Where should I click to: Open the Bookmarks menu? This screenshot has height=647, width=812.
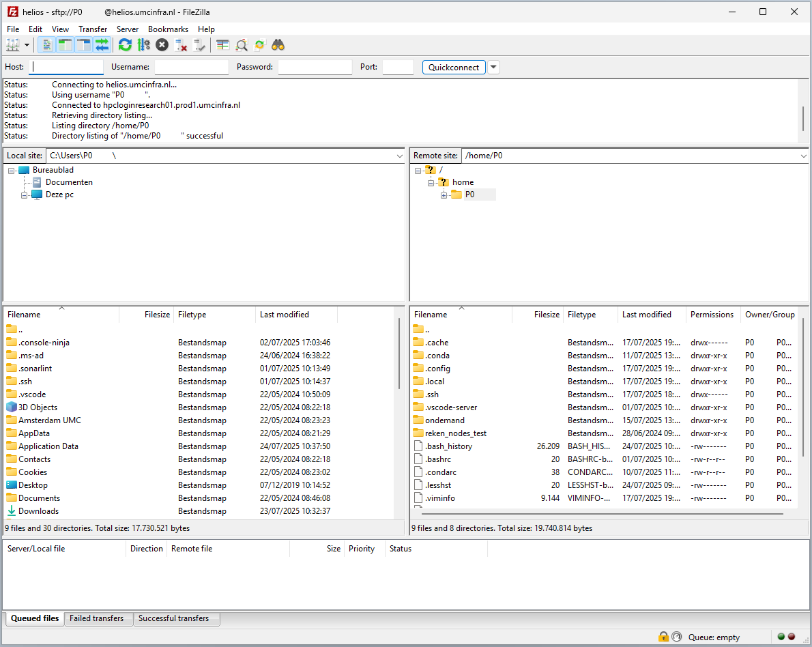[x=168, y=29]
